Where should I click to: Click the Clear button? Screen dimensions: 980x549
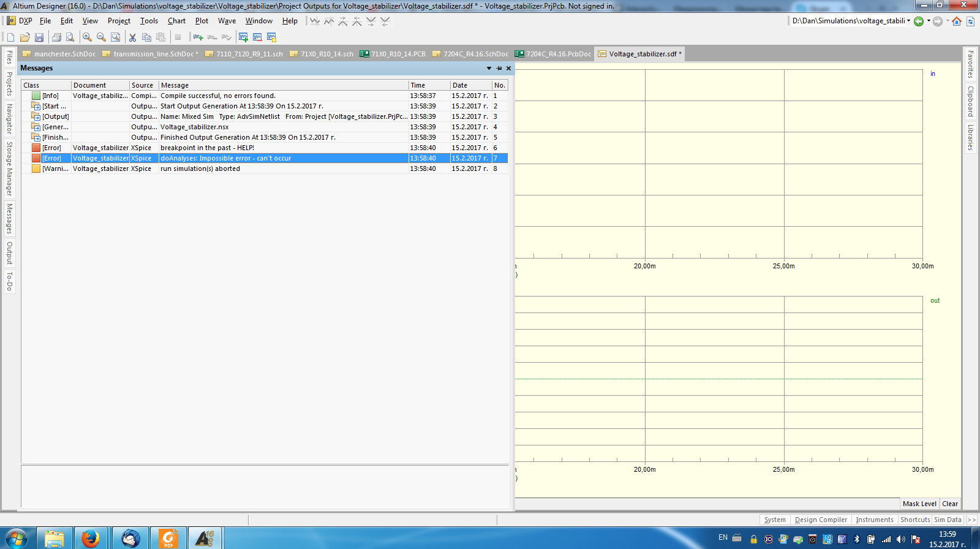tap(950, 504)
